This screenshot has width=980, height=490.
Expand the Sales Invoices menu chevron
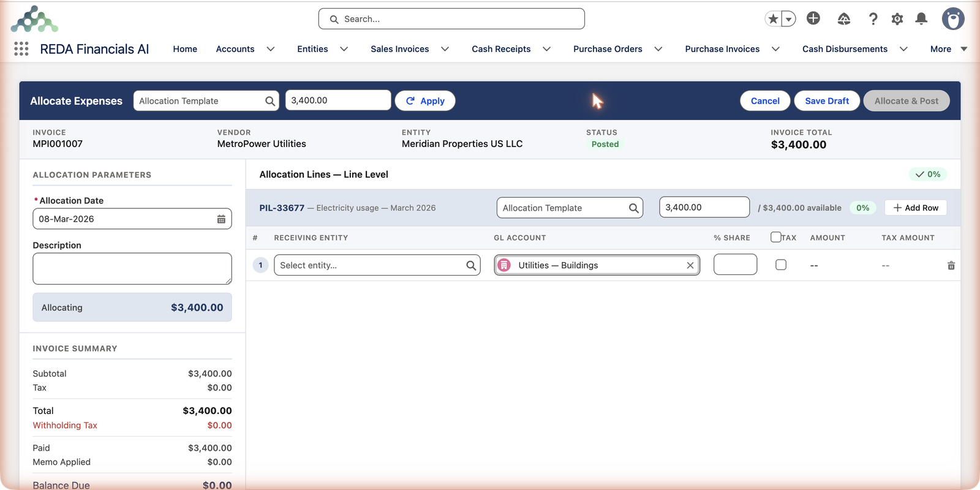(x=445, y=49)
